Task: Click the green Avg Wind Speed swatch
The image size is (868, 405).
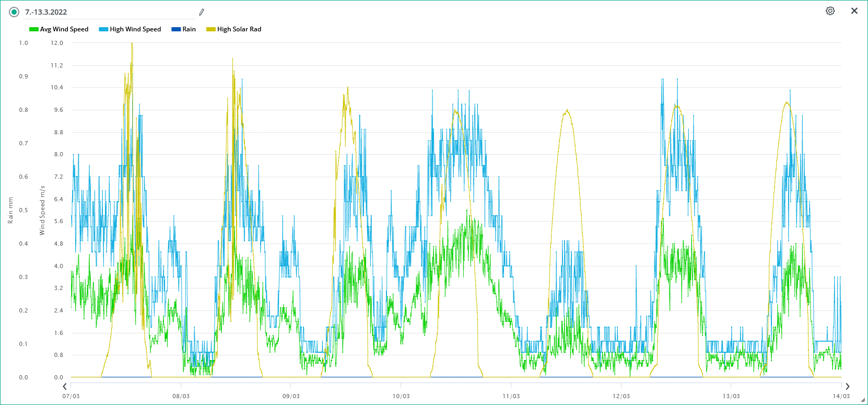Action: pyautogui.click(x=34, y=29)
